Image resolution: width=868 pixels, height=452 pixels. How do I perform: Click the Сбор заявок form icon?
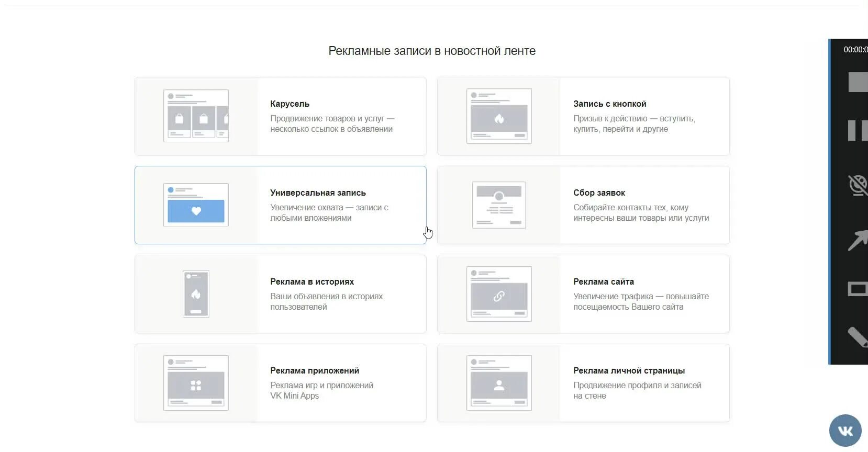(499, 205)
